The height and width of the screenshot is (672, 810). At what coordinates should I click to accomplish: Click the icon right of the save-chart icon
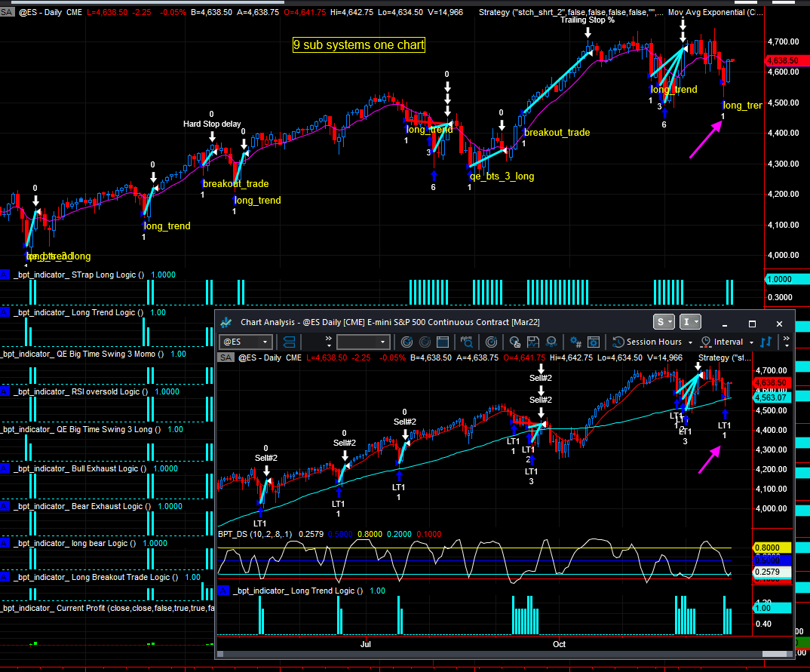pos(551,342)
